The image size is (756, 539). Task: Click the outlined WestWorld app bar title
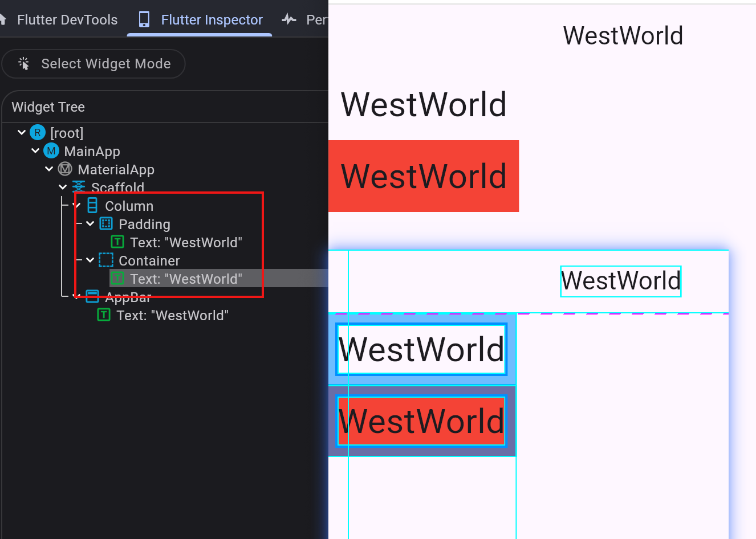[x=620, y=281]
